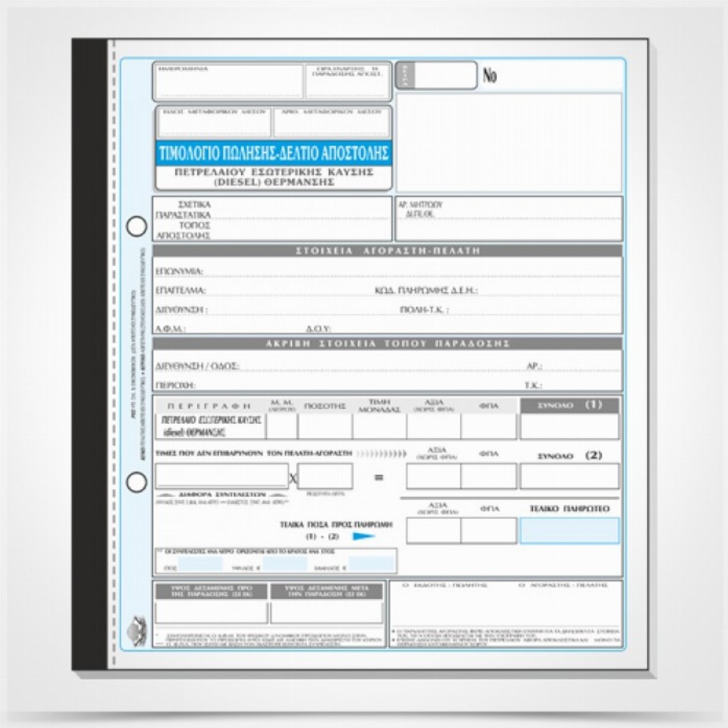Click the 'ΣΤΟΙΧΕΙΑ ΑΓΟΡΑΣΤΗ-ΠΕΛΑΤΗ' section header
Image resolution: width=728 pixels, height=728 pixels.
388,251
